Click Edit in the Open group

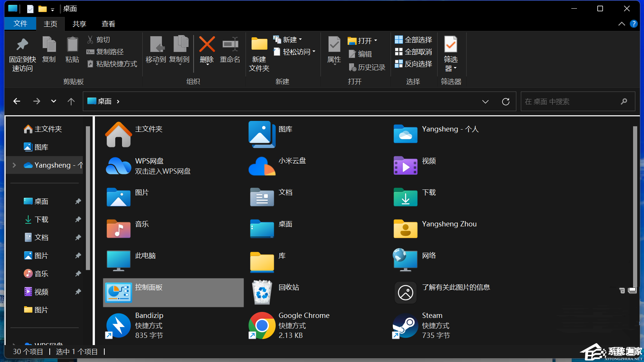360,54
